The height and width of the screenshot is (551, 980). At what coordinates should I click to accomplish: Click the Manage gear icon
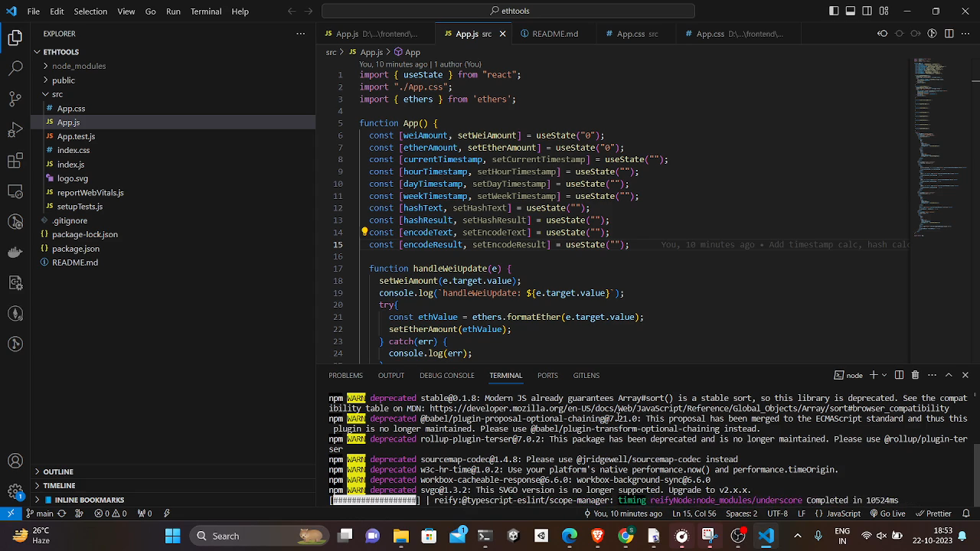coord(15,491)
